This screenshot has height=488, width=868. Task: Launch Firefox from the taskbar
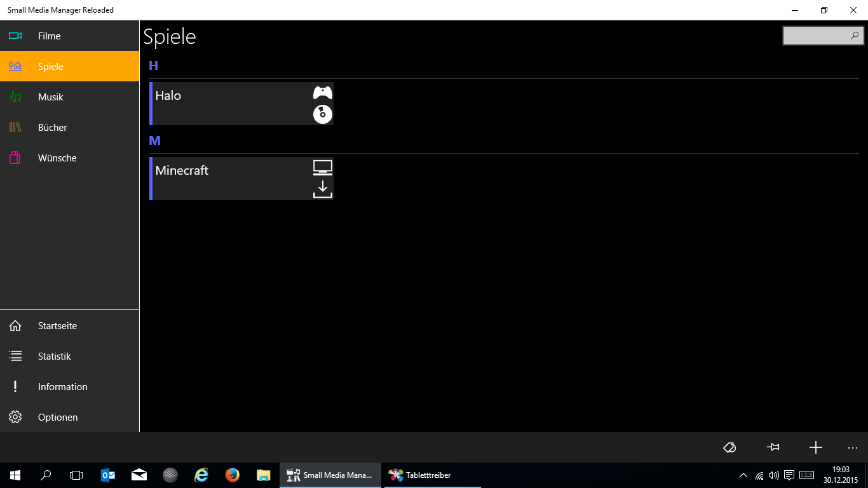pos(233,475)
